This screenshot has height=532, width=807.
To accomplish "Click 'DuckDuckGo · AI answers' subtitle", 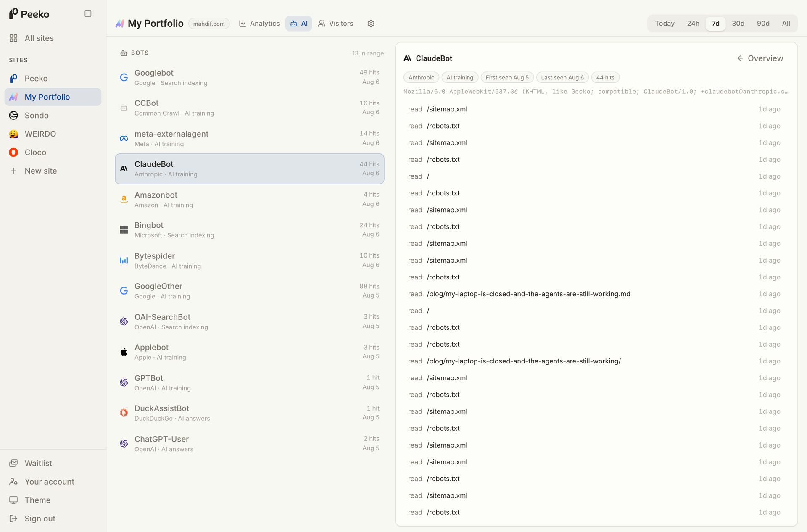I will 172,419.
